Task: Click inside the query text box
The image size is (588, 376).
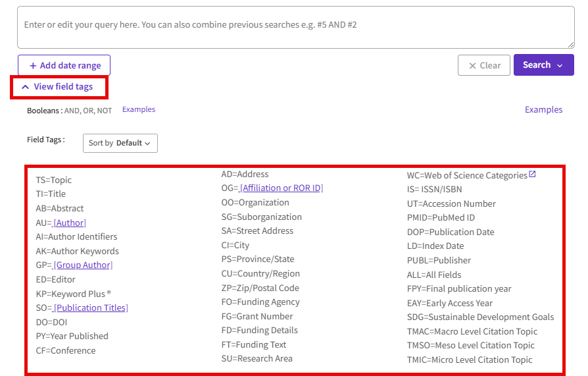Action: point(295,28)
